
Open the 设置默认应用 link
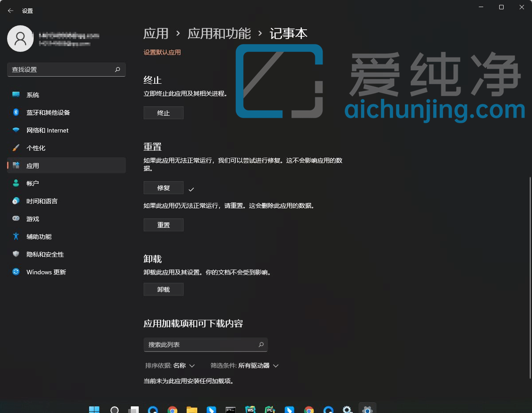tap(162, 52)
